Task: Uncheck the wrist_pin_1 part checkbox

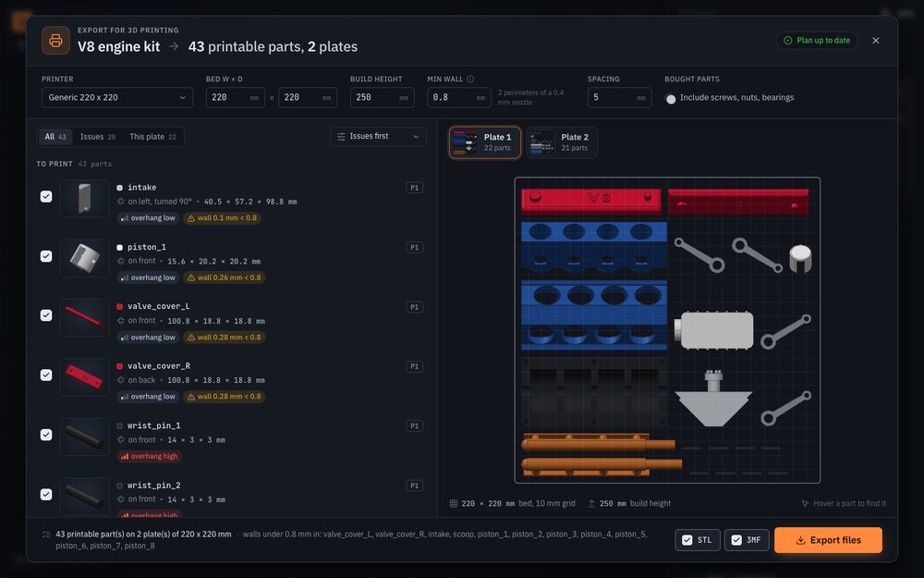Action: pos(46,435)
